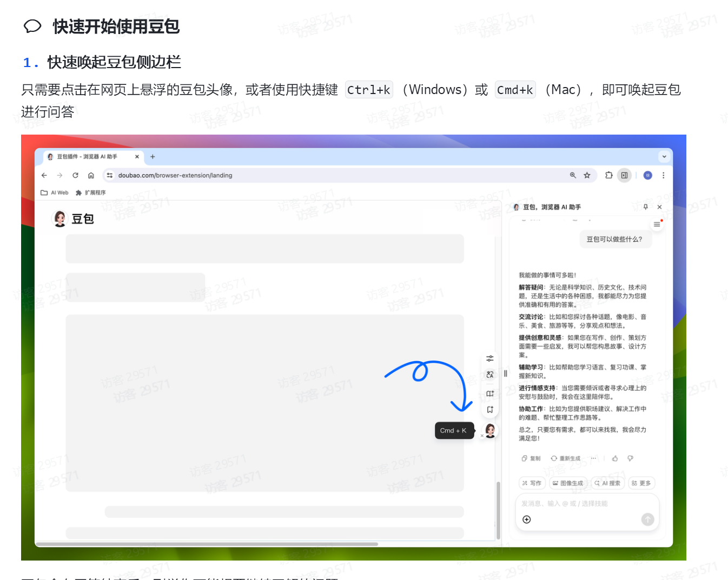Screen dimensions: 728x580
Task: Click the page vertical scrollbar
Action: [x=498, y=511]
